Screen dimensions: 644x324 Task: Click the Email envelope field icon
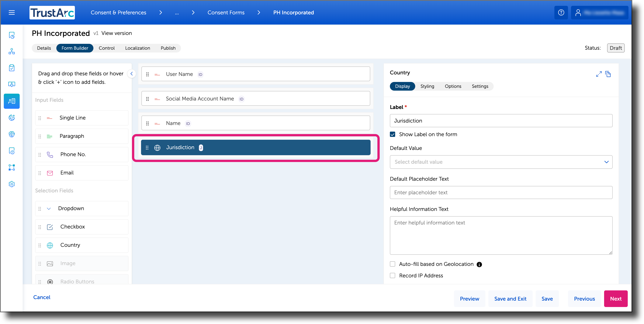point(50,173)
